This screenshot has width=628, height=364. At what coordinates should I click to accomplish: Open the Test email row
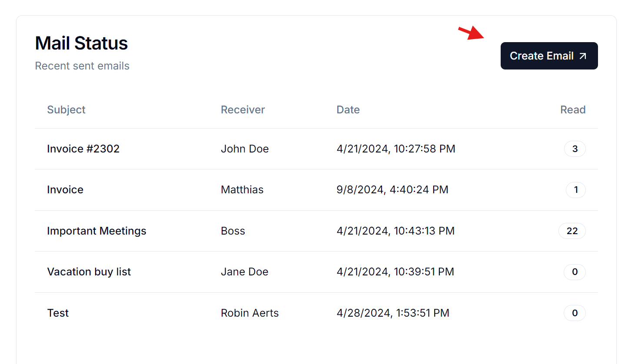316,313
